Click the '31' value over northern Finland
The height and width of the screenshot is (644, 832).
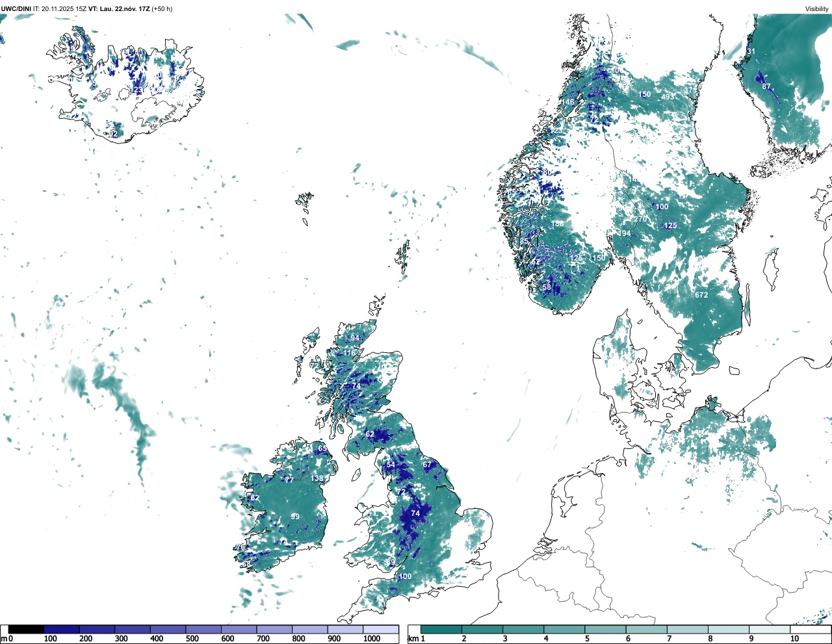coord(751,51)
